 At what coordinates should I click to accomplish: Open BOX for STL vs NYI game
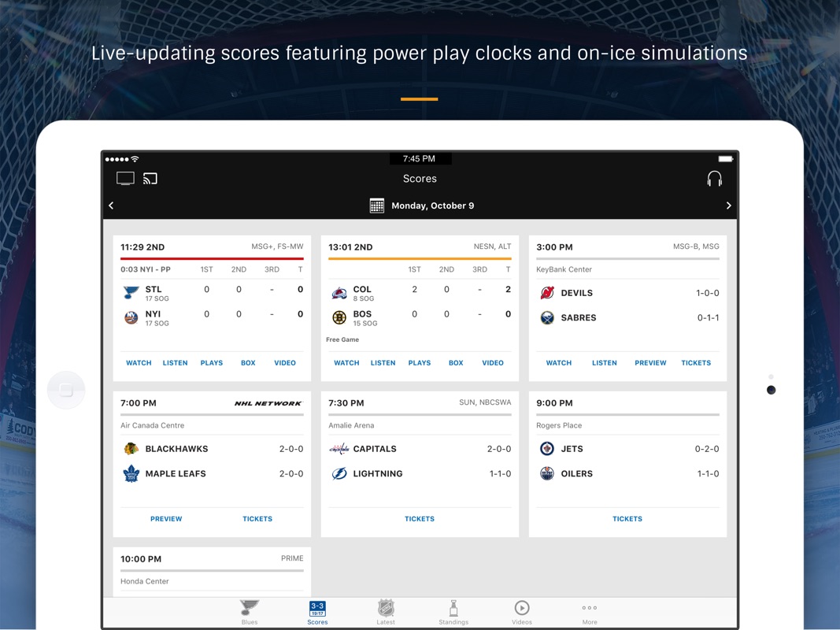click(x=248, y=363)
